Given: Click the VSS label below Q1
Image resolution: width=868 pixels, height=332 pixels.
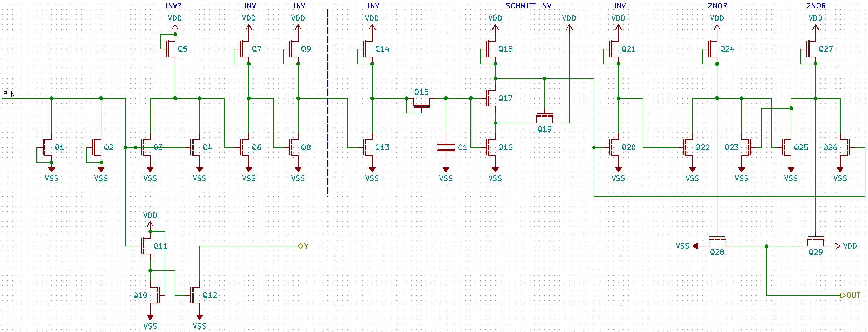Looking at the screenshot, I should (52, 178).
